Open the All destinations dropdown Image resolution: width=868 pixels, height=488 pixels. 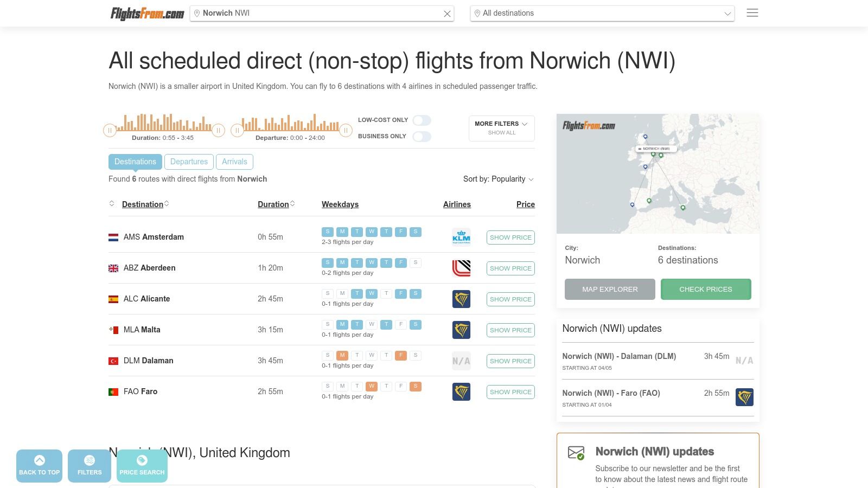(602, 13)
